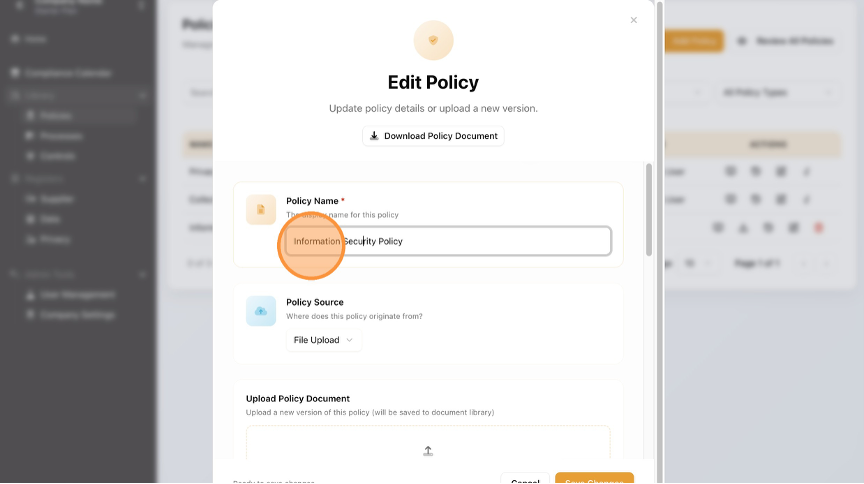Click the document icon beside Policy Name
This screenshot has height=484, width=864.
[x=260, y=209]
